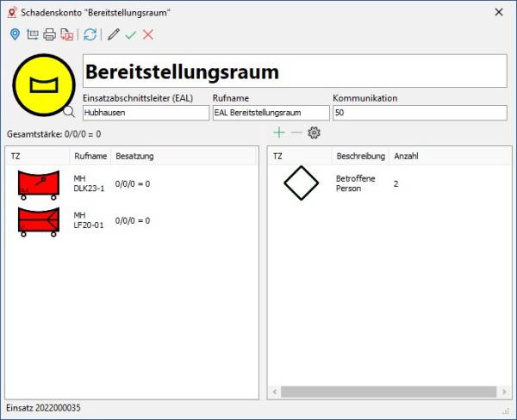Sort by Beschreibung column header
Screen dimensions: 517x420
(361, 156)
